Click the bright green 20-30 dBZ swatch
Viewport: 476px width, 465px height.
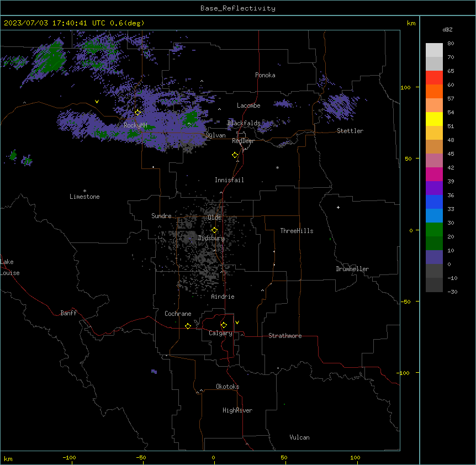[x=434, y=230]
